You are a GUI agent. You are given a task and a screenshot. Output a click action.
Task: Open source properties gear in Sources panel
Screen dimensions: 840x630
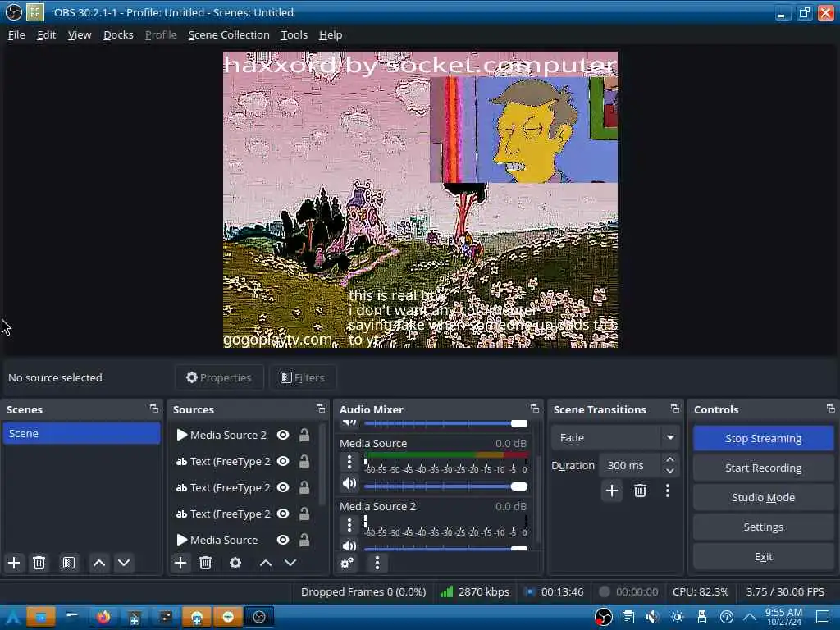[x=235, y=563]
